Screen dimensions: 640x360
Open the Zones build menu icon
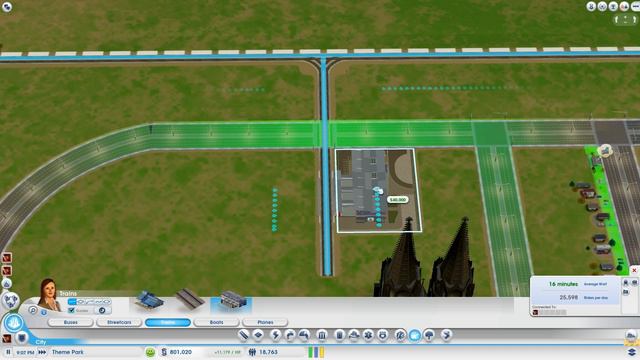[x=259, y=335]
